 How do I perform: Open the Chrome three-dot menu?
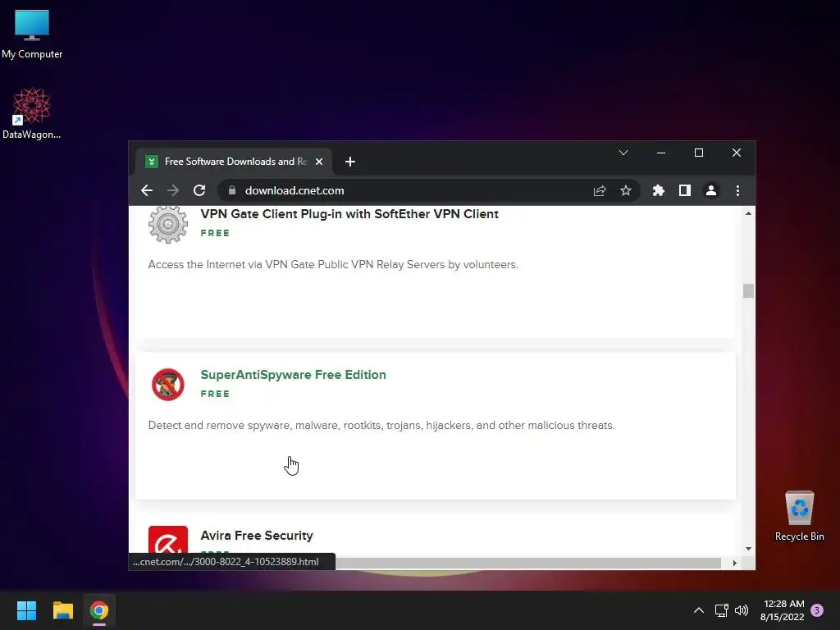point(737,190)
